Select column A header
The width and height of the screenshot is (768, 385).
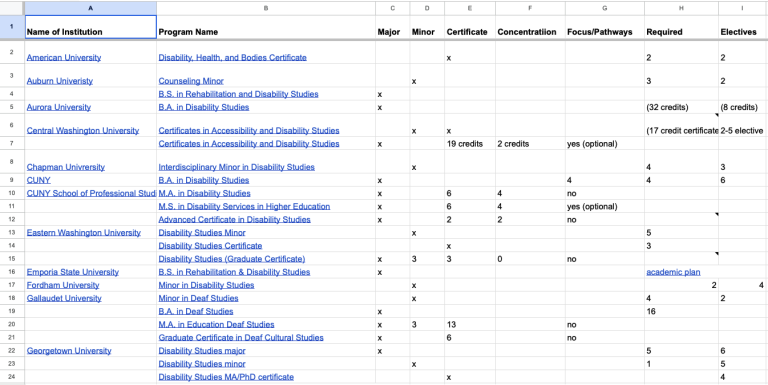(x=91, y=8)
